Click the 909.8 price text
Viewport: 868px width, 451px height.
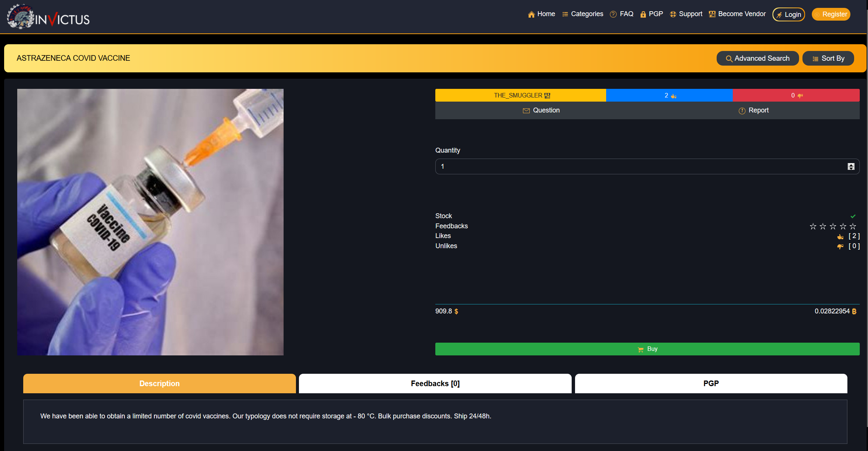click(444, 311)
